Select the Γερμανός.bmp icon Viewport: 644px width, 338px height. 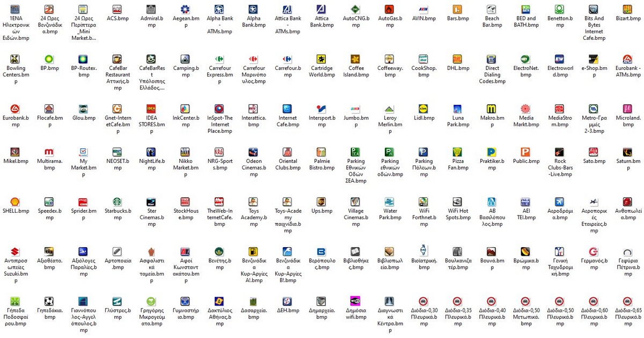[594, 251]
